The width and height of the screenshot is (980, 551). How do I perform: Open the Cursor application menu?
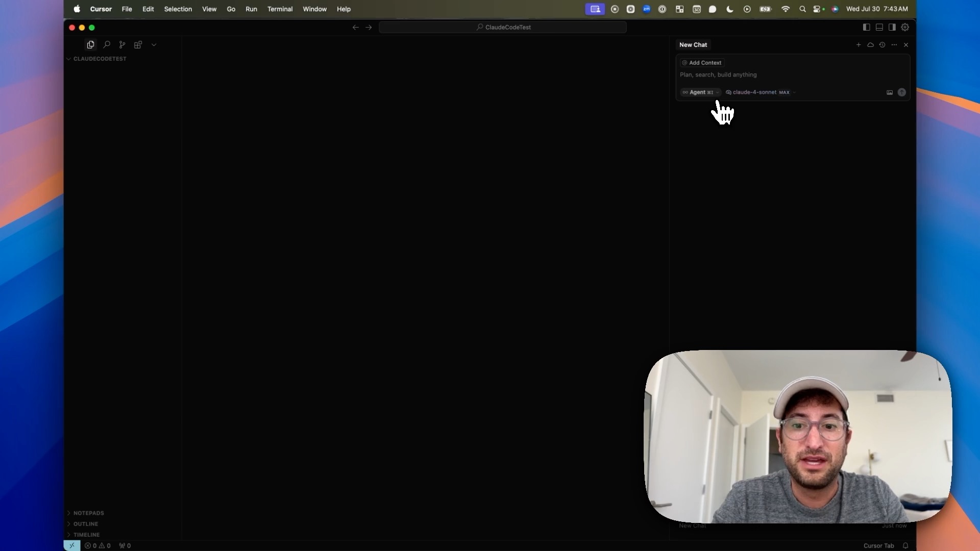click(101, 9)
